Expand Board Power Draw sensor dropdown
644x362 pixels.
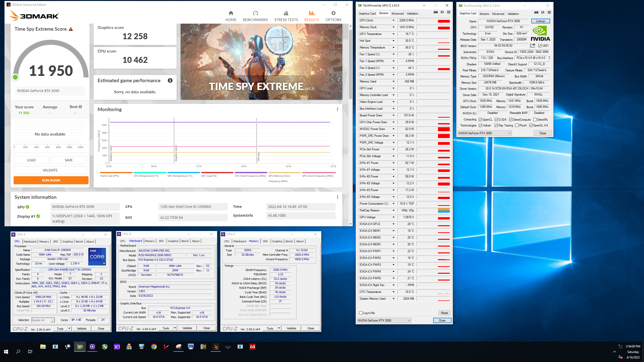pyautogui.click(x=393, y=115)
